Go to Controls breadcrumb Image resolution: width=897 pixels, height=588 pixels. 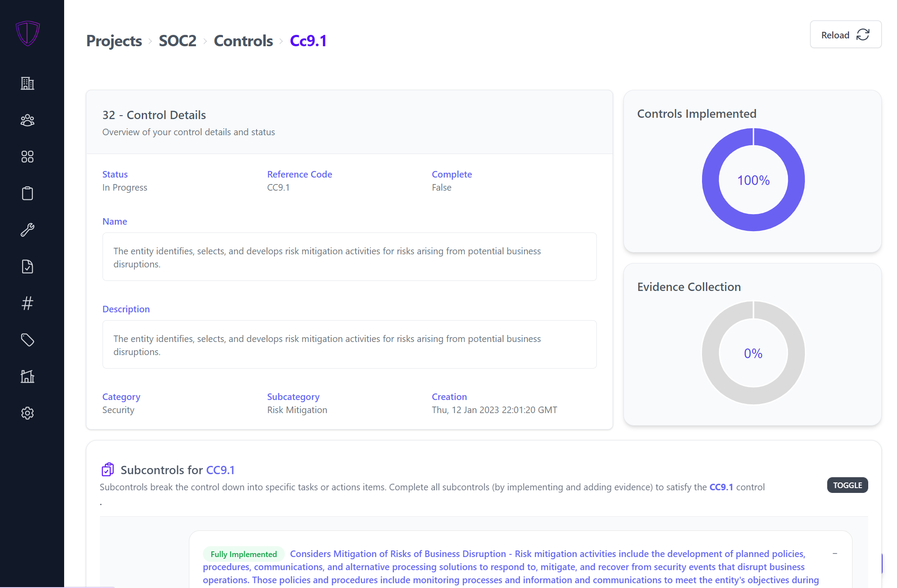click(x=243, y=41)
